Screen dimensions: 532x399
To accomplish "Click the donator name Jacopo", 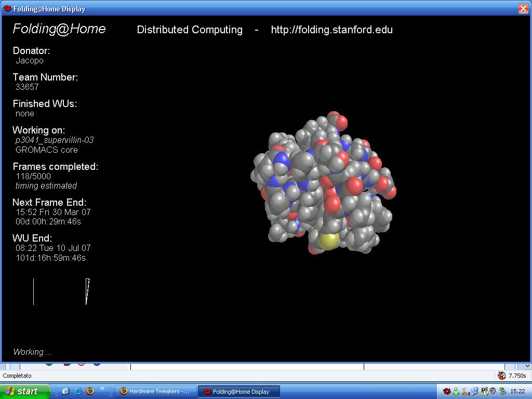I will point(30,61).
